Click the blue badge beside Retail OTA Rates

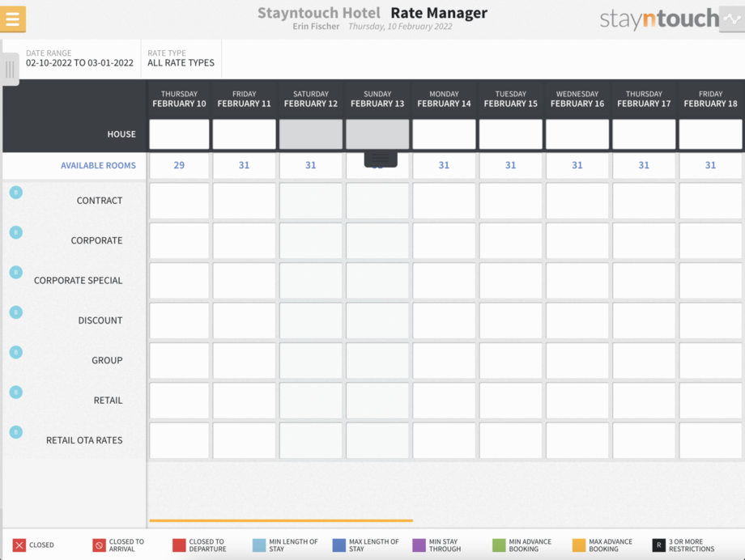pyautogui.click(x=15, y=432)
